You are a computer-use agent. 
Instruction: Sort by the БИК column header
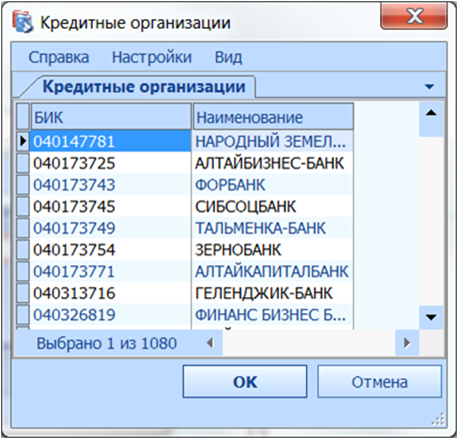(111, 117)
